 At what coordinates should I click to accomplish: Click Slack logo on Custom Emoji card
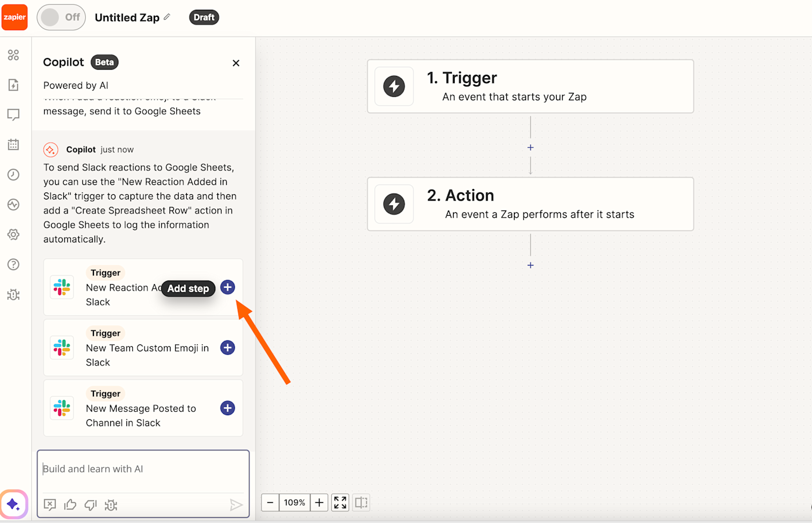tap(61, 348)
